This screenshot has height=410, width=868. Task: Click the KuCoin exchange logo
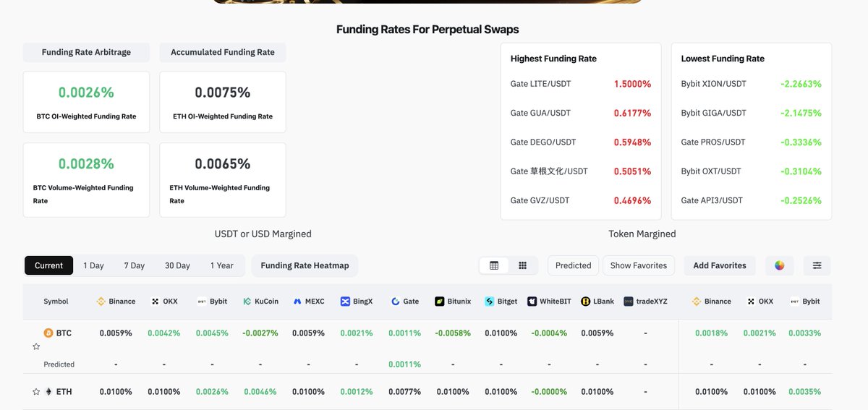[247, 302]
